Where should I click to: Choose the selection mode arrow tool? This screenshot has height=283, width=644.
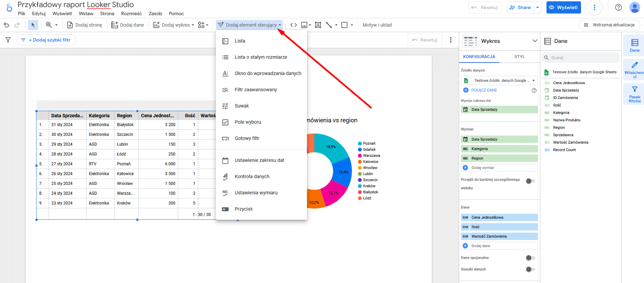33,25
